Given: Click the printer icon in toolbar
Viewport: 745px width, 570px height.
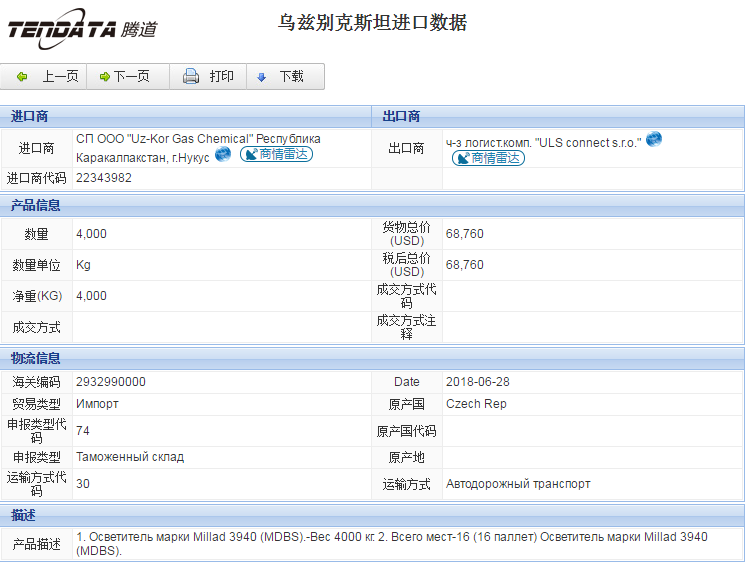Looking at the screenshot, I should coord(190,77).
